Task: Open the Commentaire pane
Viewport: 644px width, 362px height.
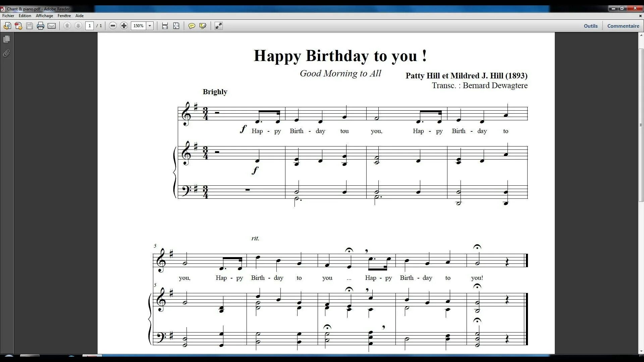Action: (623, 26)
